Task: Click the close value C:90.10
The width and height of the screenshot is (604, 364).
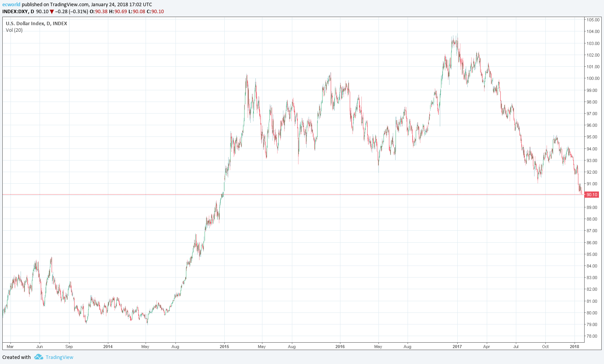Action: pyautogui.click(x=155, y=12)
